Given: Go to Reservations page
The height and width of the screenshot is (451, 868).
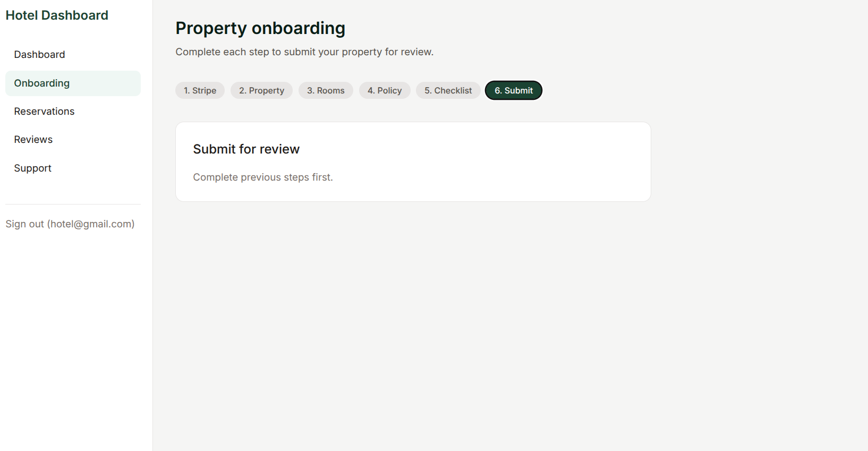Looking at the screenshot, I should pos(73,112).
